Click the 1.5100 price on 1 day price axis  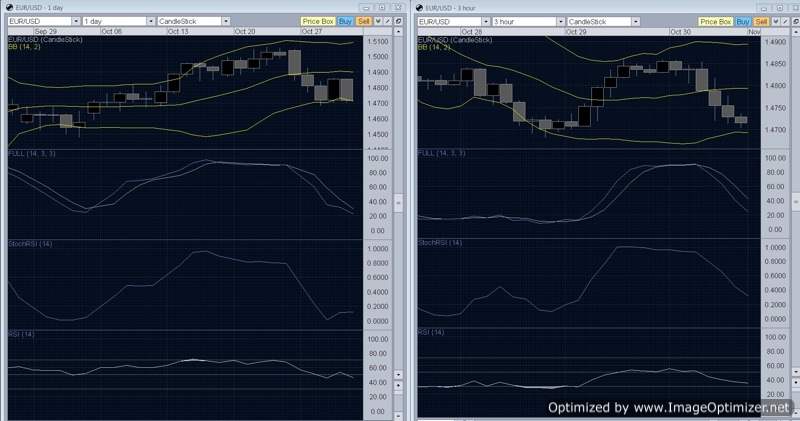point(378,41)
